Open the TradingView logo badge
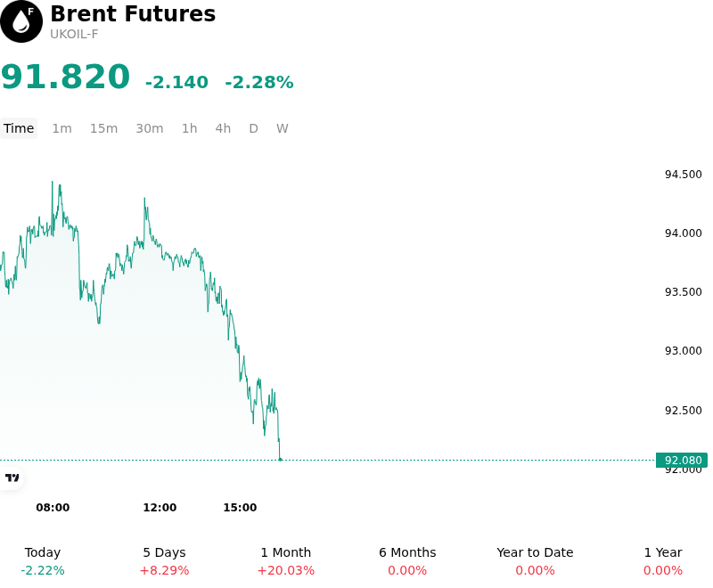713x588 pixels. pos(12,478)
